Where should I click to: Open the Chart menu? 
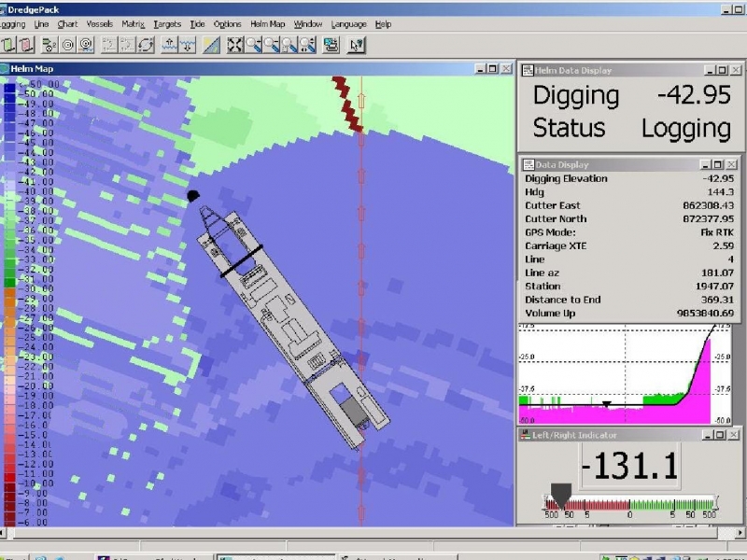pos(67,23)
